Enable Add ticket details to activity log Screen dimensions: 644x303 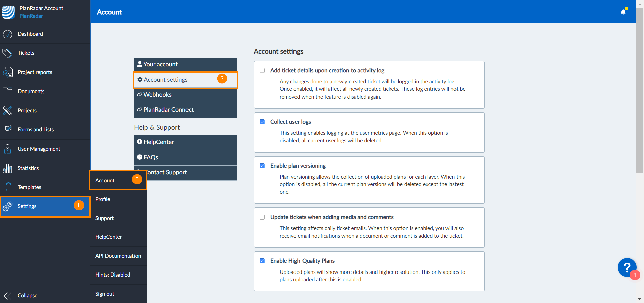coord(262,71)
